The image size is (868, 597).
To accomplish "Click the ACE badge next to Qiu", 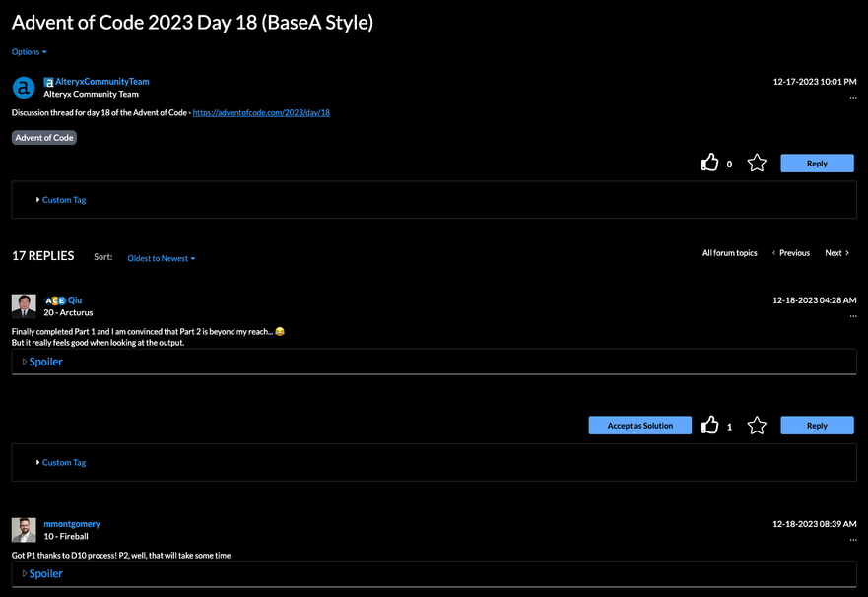I will [x=55, y=300].
